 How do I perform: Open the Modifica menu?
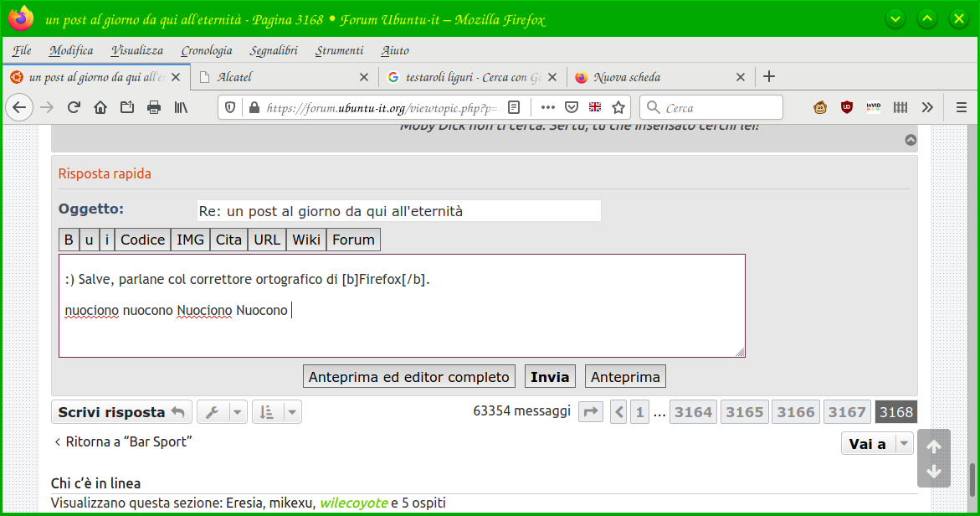(x=70, y=50)
